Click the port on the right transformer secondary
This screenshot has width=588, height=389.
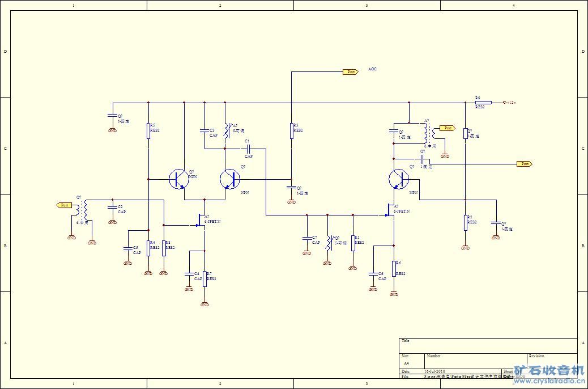point(448,128)
